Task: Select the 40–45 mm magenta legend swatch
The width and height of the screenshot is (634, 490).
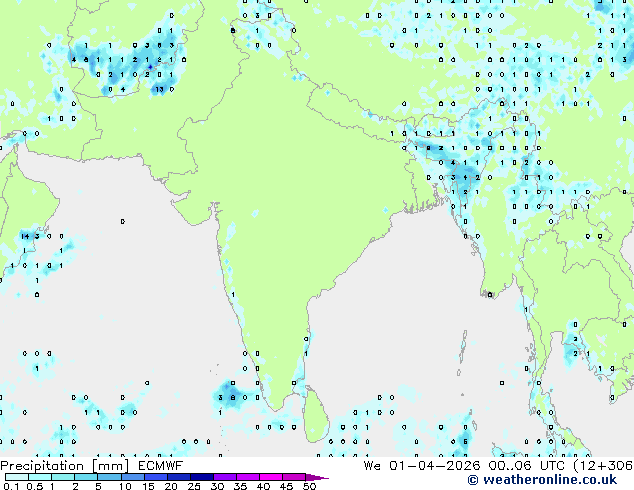Action: pos(271,477)
